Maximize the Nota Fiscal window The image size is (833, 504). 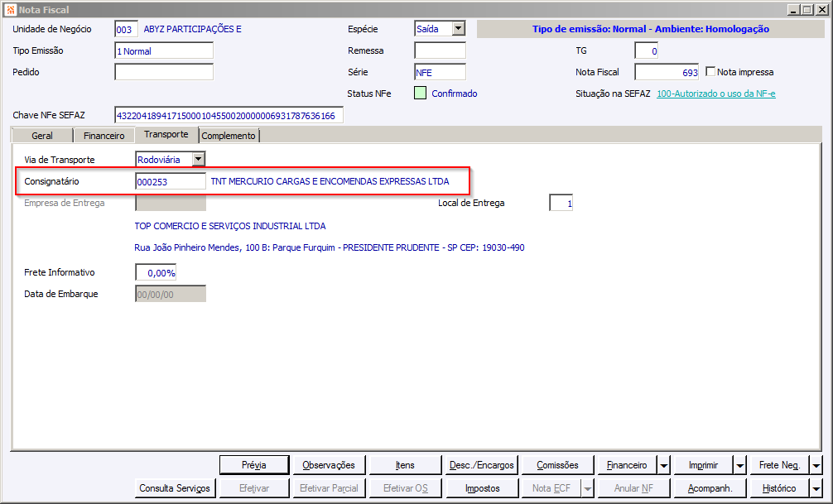[807, 10]
